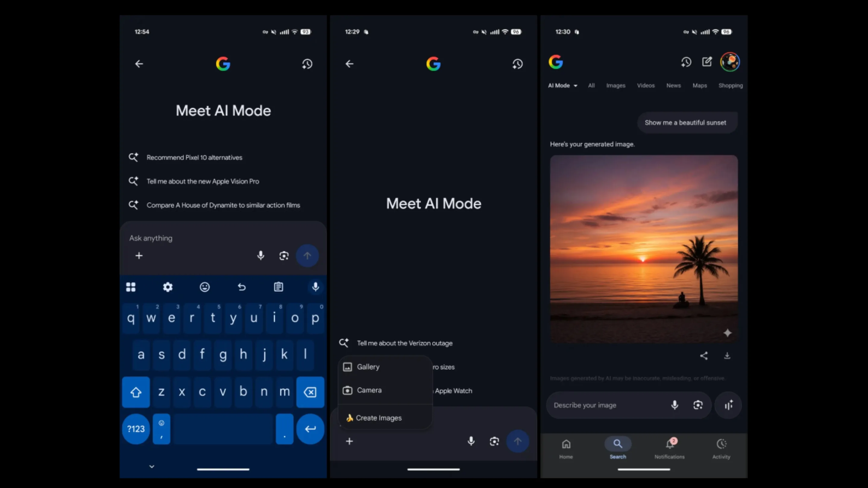
Task: Tap the Tell me about the Verizon outage suggestion
Action: click(404, 343)
